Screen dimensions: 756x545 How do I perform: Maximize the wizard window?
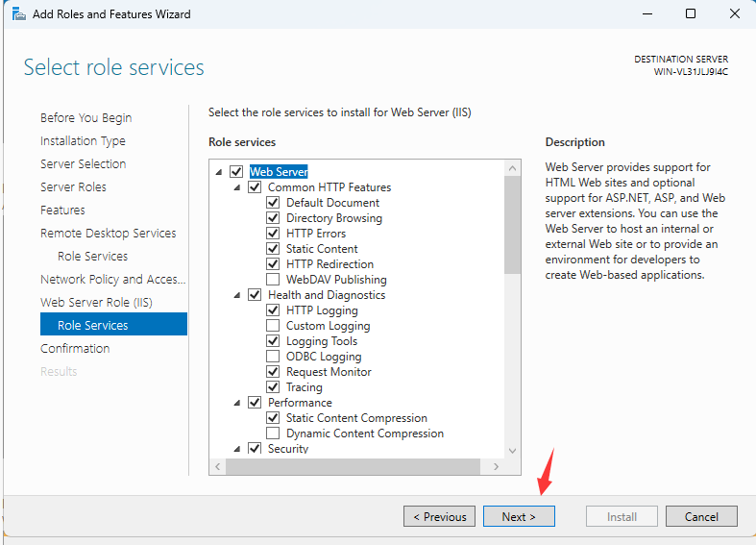[691, 13]
